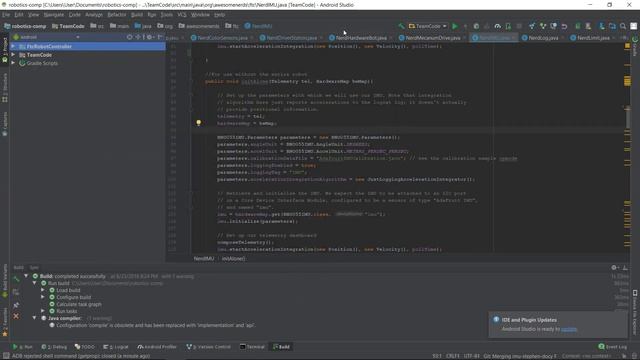Collapse the Java compiler node

click(x=35, y=318)
